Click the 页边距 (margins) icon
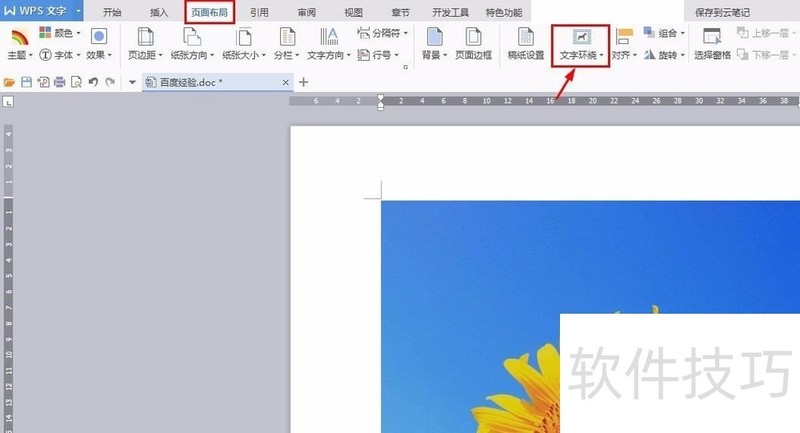800x433 pixels. (x=146, y=38)
